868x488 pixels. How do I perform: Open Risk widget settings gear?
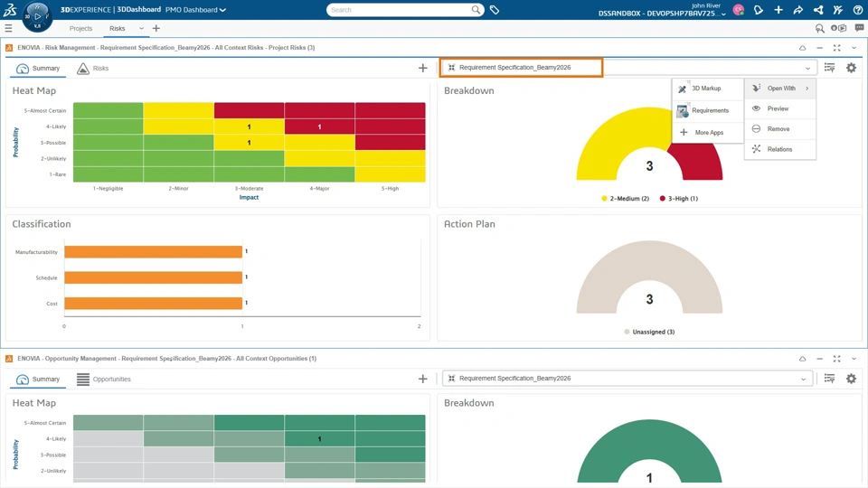[851, 68]
